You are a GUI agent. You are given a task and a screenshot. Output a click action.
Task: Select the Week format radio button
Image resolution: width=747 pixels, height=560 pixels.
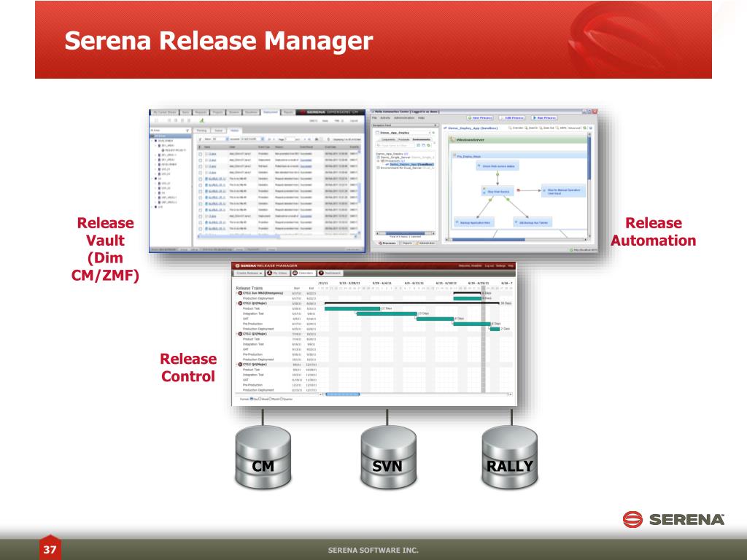(260, 399)
